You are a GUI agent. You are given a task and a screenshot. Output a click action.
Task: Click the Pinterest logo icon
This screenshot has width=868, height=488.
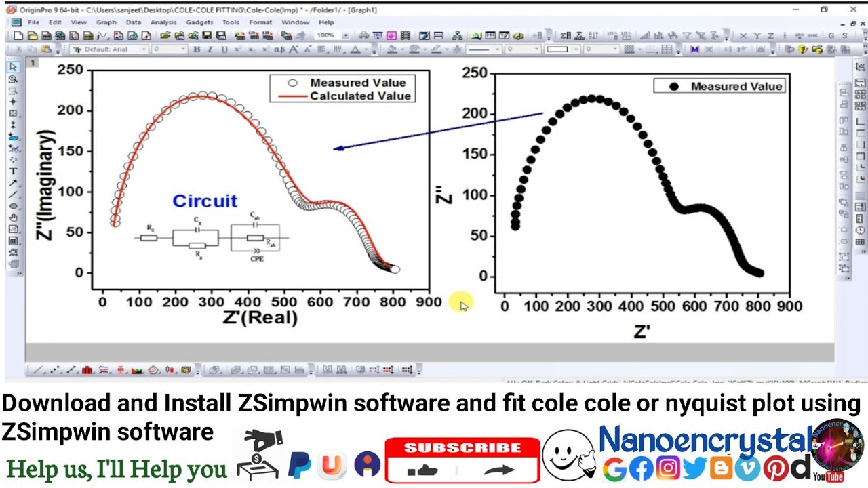click(775, 469)
